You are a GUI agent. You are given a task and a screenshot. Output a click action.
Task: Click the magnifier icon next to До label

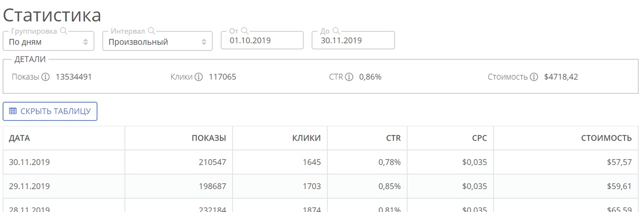pyautogui.click(x=336, y=31)
